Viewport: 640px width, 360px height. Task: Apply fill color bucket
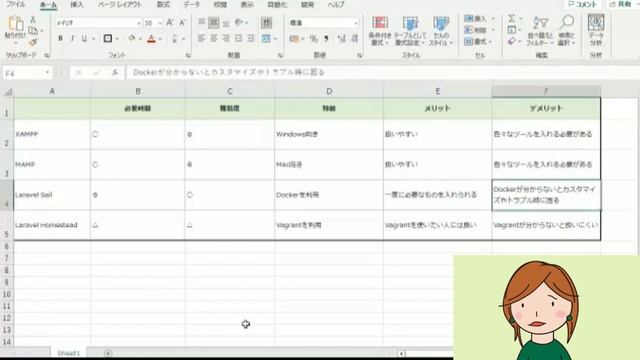click(131, 39)
